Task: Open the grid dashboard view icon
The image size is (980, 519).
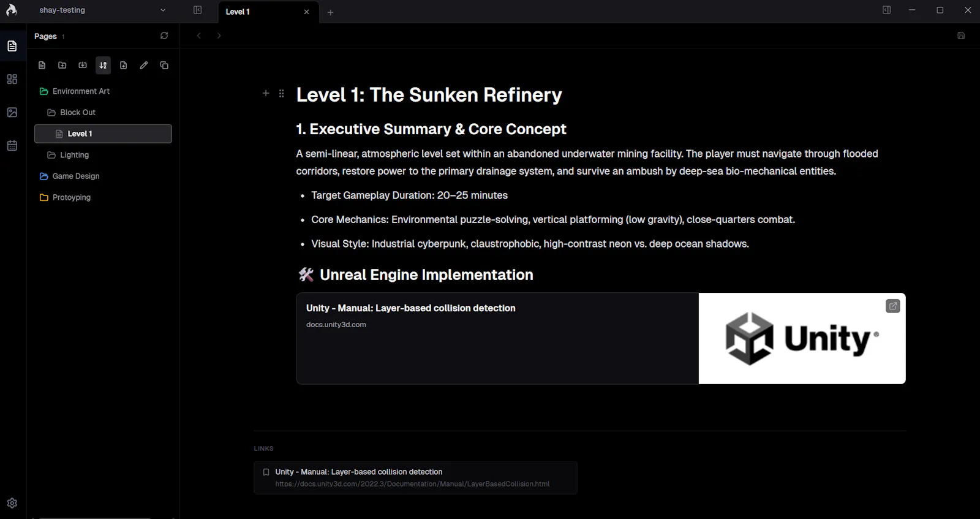Action: click(12, 79)
